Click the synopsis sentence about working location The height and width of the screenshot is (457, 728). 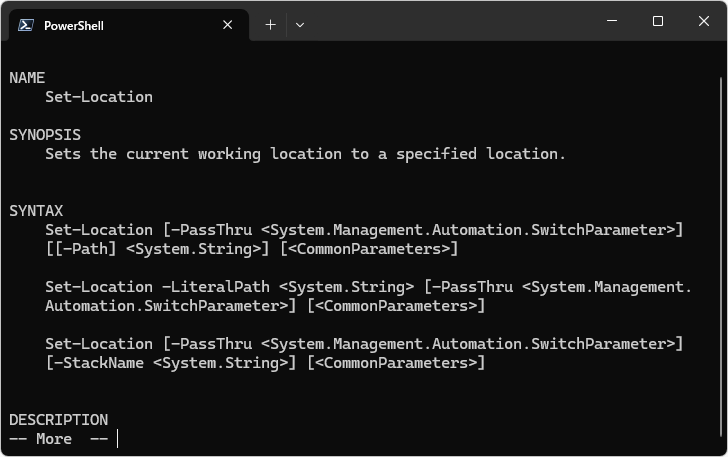point(305,154)
